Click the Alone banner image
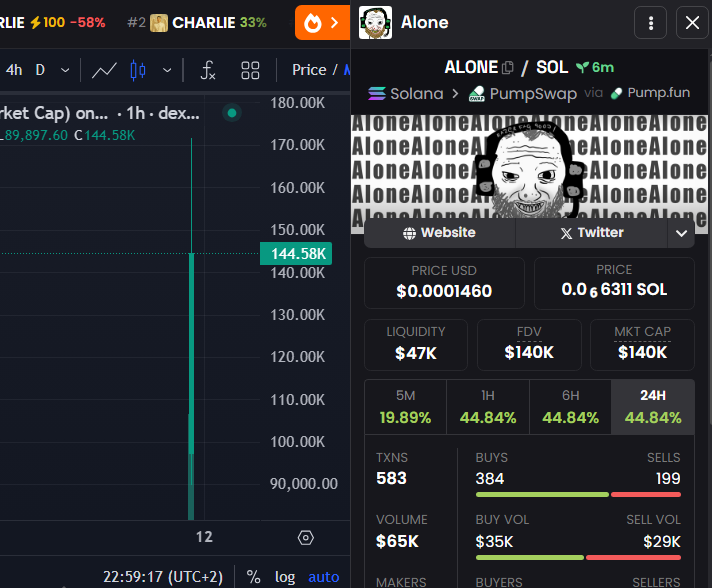Image resolution: width=712 pixels, height=588 pixels. coord(529,167)
